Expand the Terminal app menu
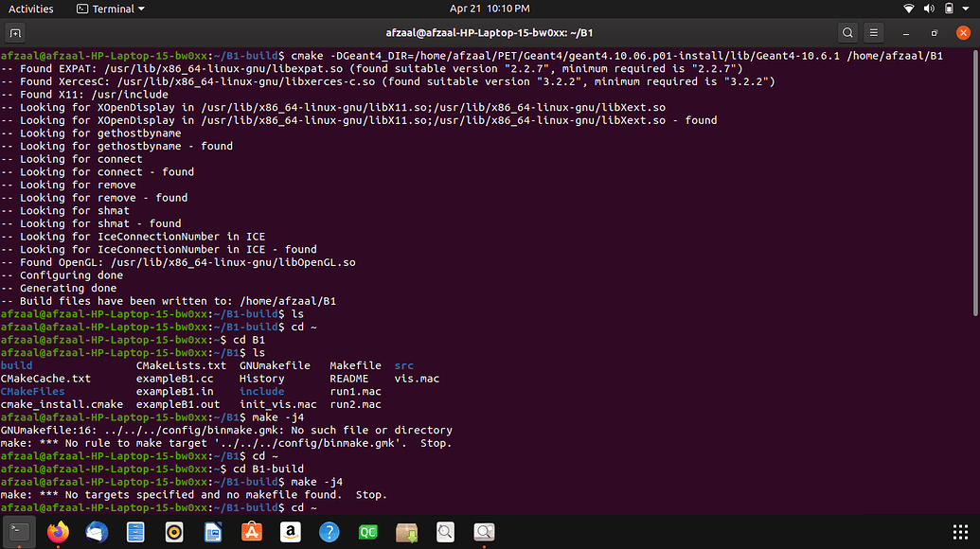 [110, 9]
